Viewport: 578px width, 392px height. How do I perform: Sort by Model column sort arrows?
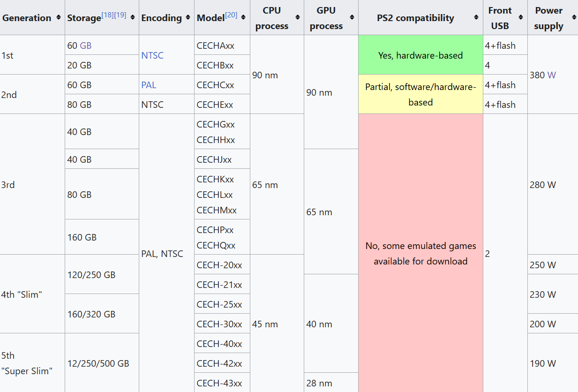[243, 17]
